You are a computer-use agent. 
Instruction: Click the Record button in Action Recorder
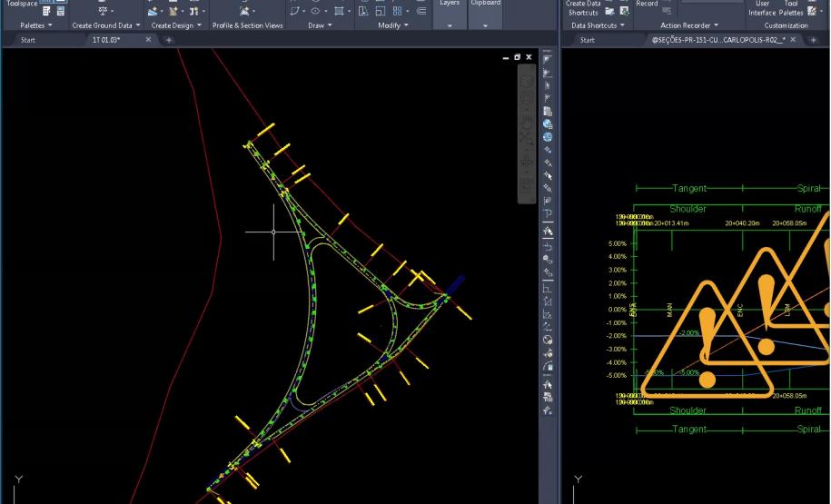pyautogui.click(x=647, y=5)
